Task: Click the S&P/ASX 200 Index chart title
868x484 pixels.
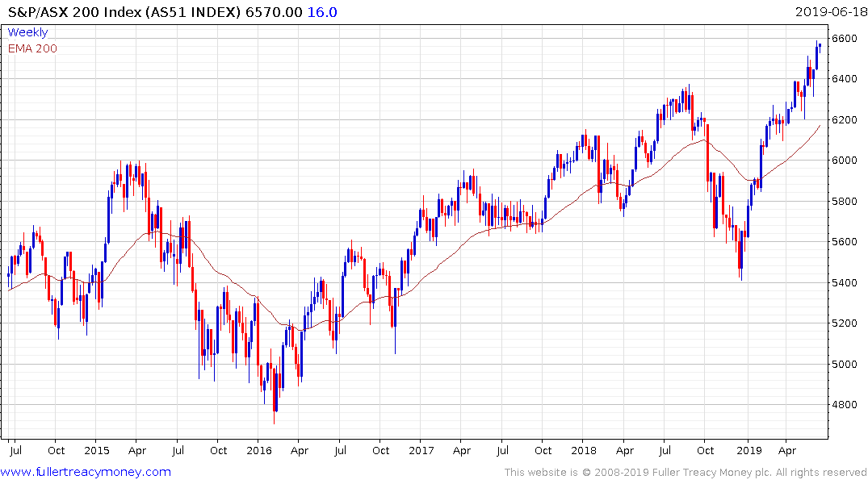Action: [x=124, y=11]
